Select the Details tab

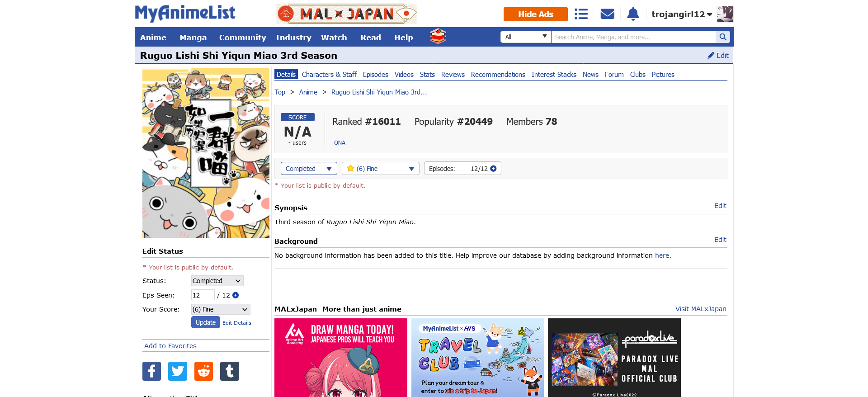(x=286, y=75)
